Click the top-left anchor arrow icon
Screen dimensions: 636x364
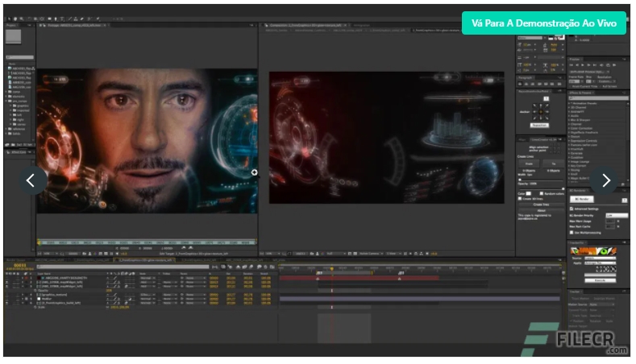click(534, 105)
